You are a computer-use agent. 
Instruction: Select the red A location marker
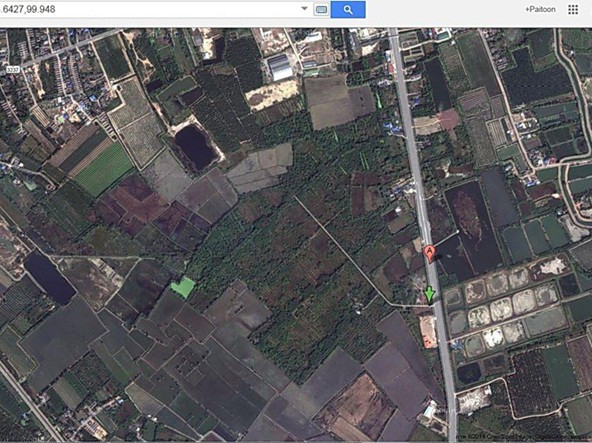[429, 253]
